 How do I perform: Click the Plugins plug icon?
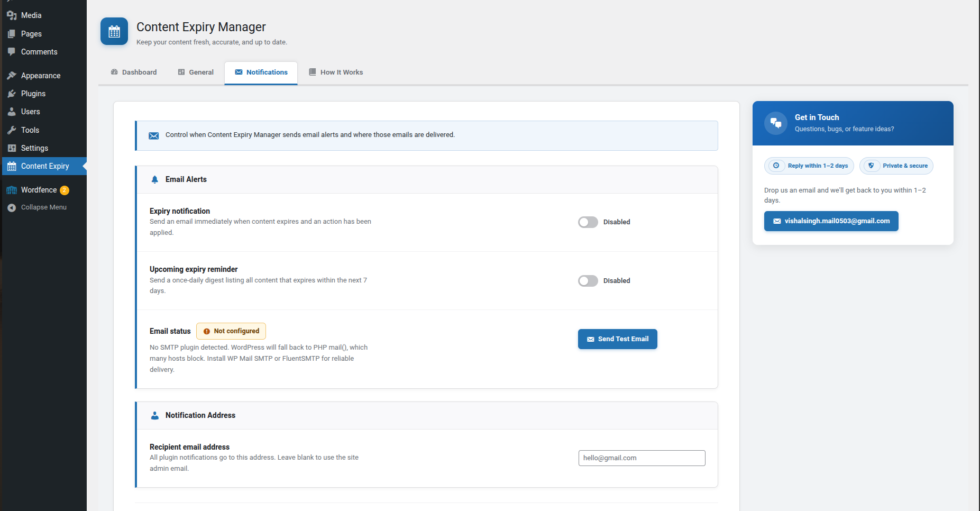tap(12, 94)
